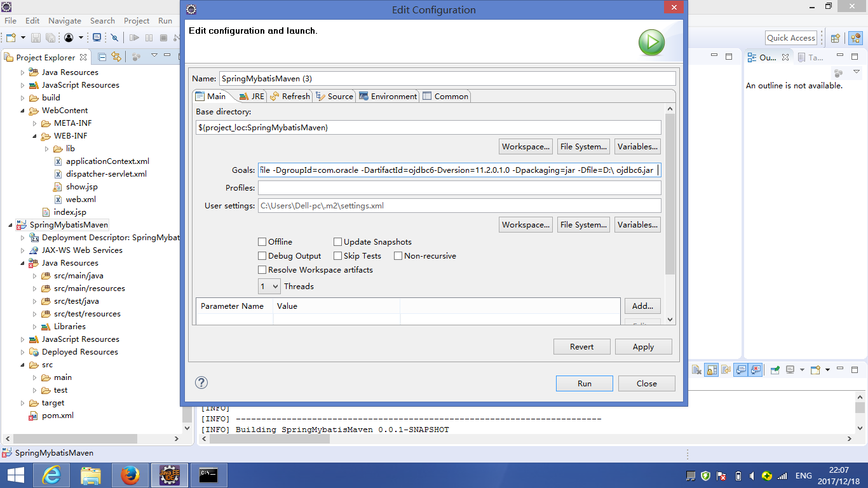The image size is (868, 488).
Task: Click the Resume debug toolbar icon
Action: (134, 38)
